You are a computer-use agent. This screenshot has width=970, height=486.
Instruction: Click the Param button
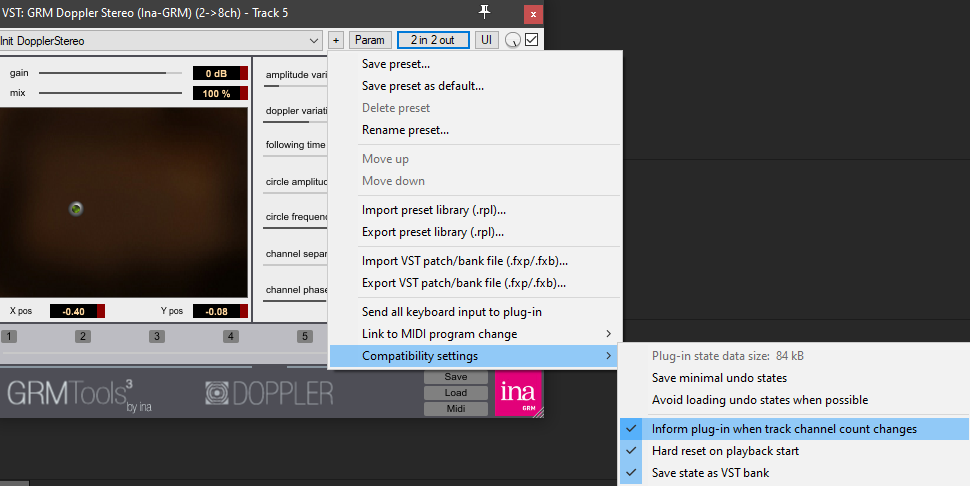click(x=369, y=40)
